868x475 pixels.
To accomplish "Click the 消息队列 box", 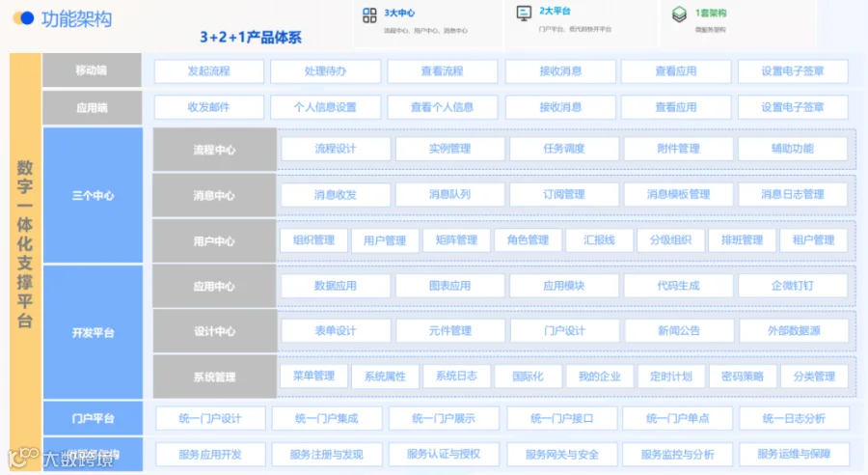I will click(450, 195).
